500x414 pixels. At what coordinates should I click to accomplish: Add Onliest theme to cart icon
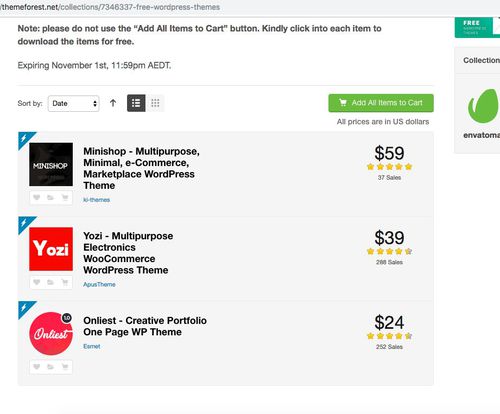pos(65,367)
